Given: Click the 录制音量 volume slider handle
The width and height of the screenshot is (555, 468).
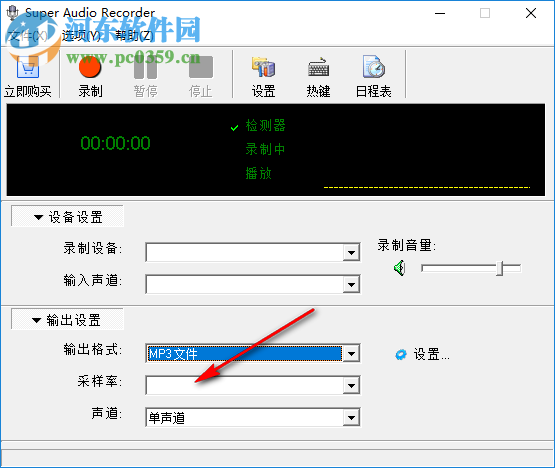Looking at the screenshot, I should [x=500, y=268].
